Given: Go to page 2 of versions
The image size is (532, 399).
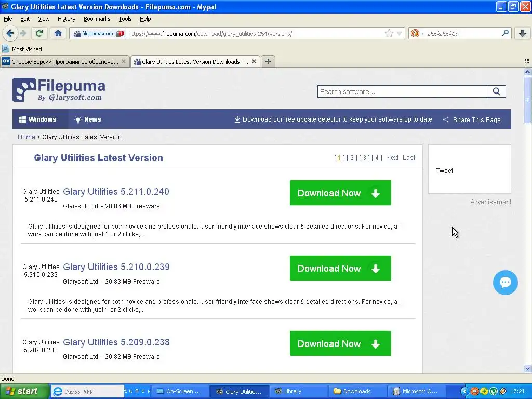Looking at the screenshot, I should pos(352,158).
